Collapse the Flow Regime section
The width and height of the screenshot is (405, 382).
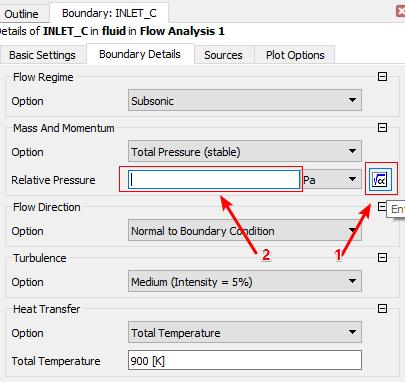point(382,77)
